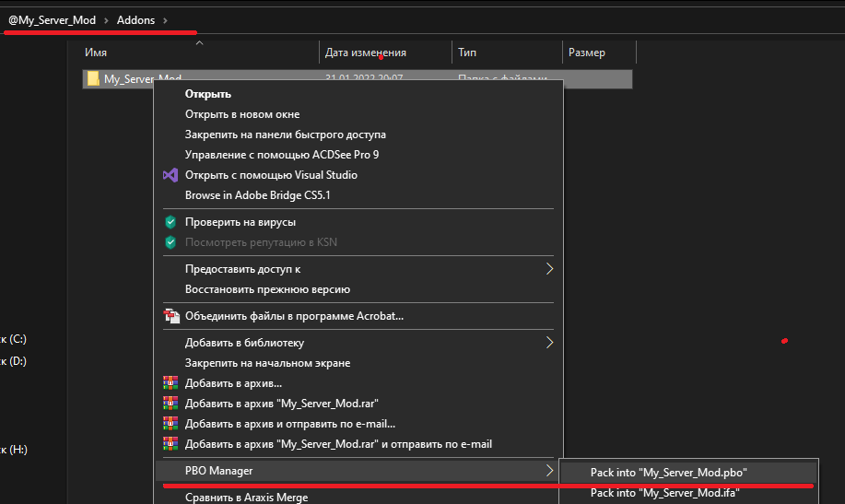Click the WinRAR icon beside 'Добавить в архив...'

pos(170,383)
